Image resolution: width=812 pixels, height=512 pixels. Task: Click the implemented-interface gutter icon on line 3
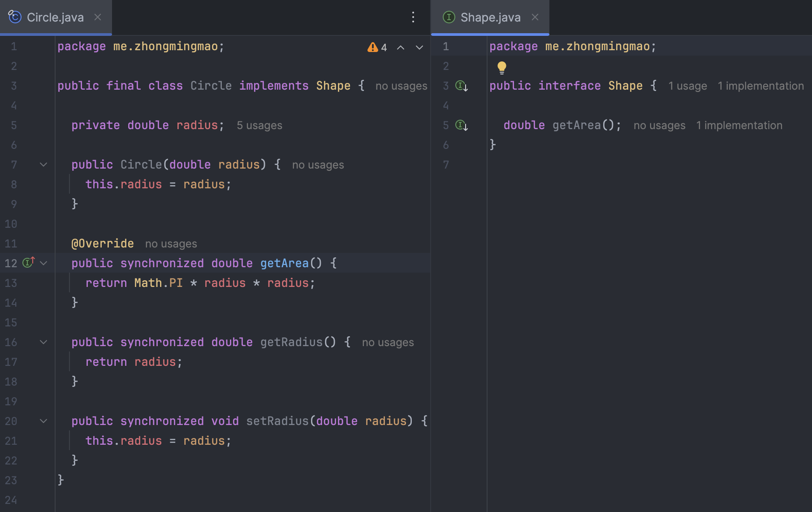tap(461, 86)
